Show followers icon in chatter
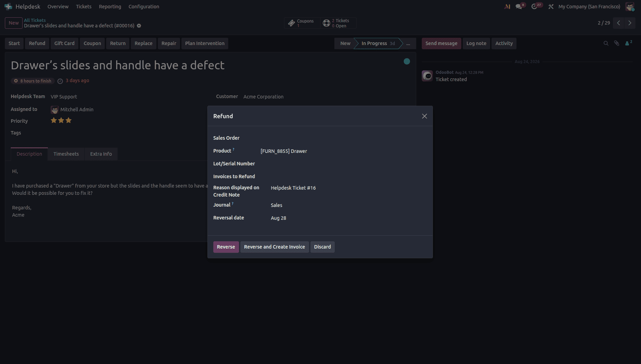The image size is (641, 364). coord(629,43)
